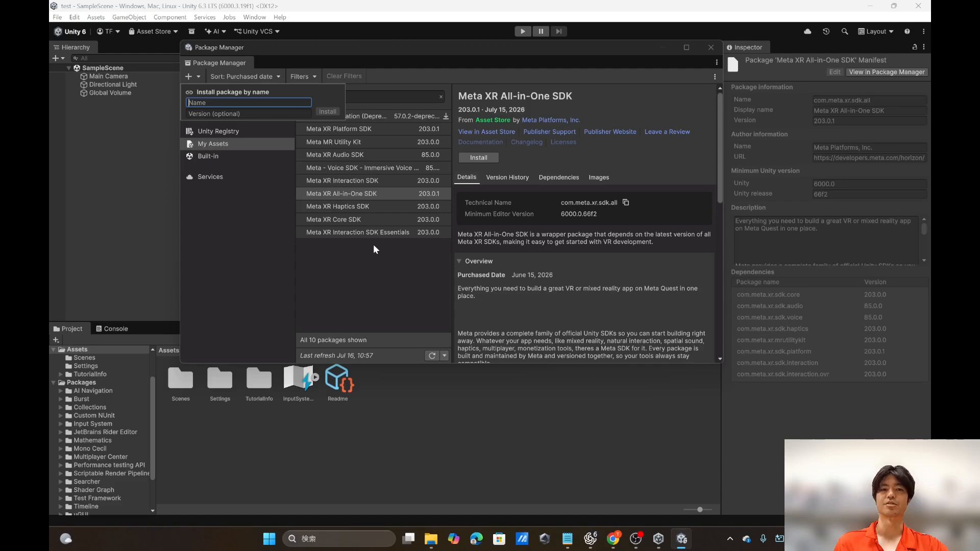Collapse the Overview section
This screenshot has width=980, height=551.
pyautogui.click(x=459, y=261)
